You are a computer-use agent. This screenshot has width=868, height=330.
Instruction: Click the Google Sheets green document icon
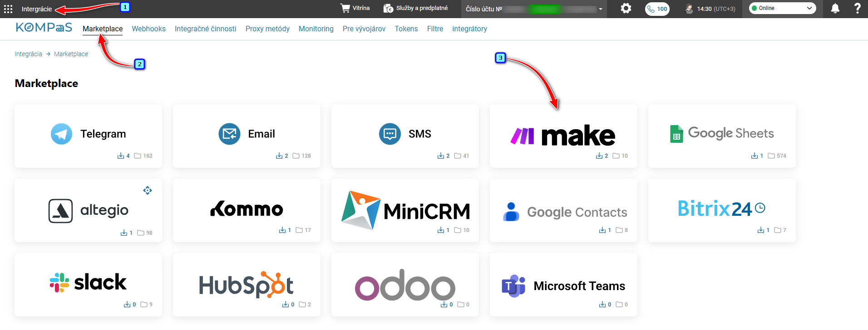(x=676, y=134)
